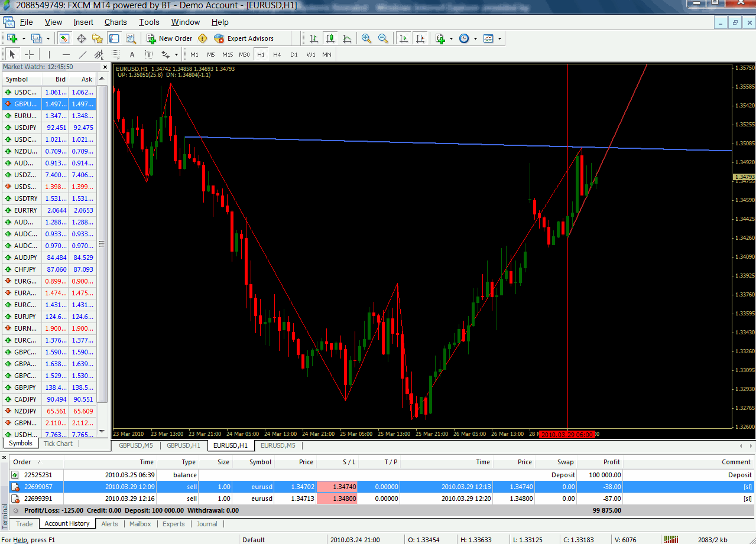Zoom in on the chart
This screenshot has height=544, width=756.
(366, 38)
